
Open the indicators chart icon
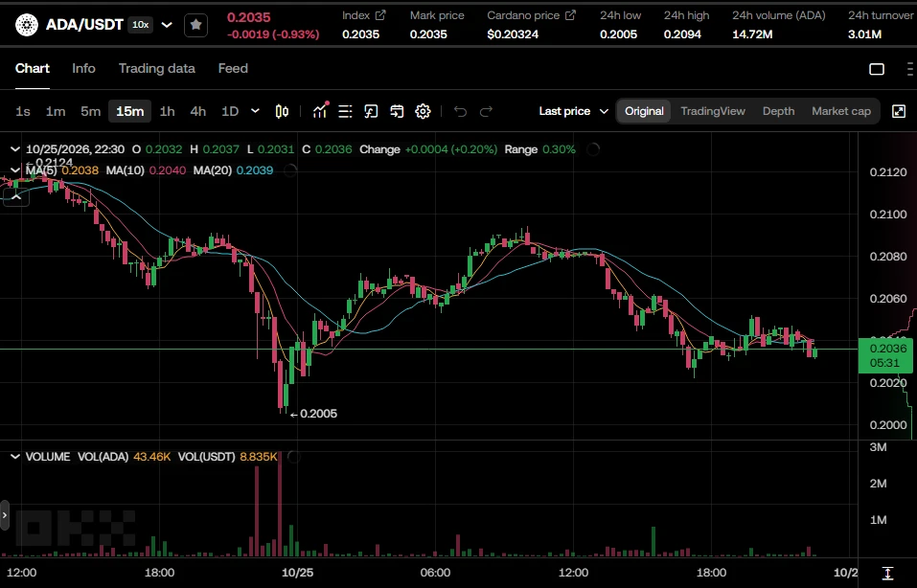coord(320,110)
